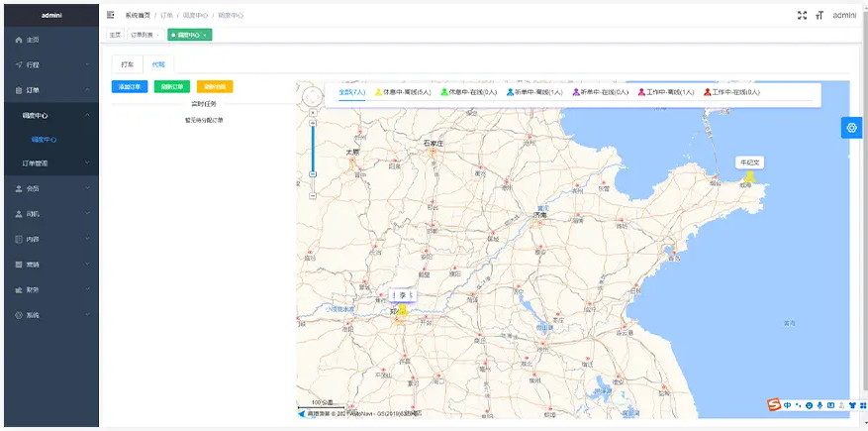Screen dimensions: 868x431
Task: Filter drivers by 工作中-离线(1人)
Action: click(667, 92)
